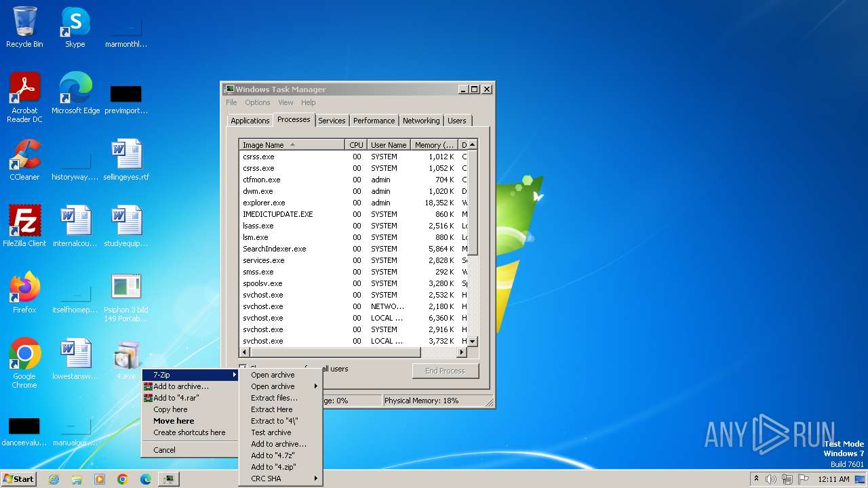Choose Add to "4.zip" option
This screenshot has height=488, width=868.
click(x=281, y=467)
